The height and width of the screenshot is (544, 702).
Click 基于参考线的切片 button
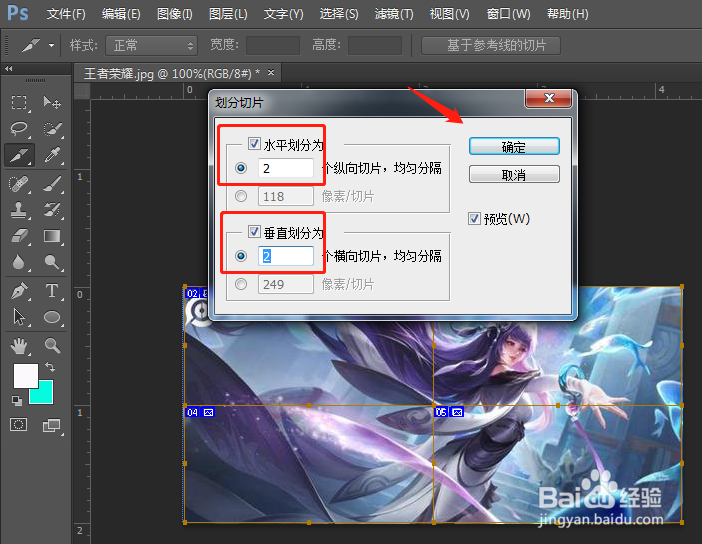point(491,45)
